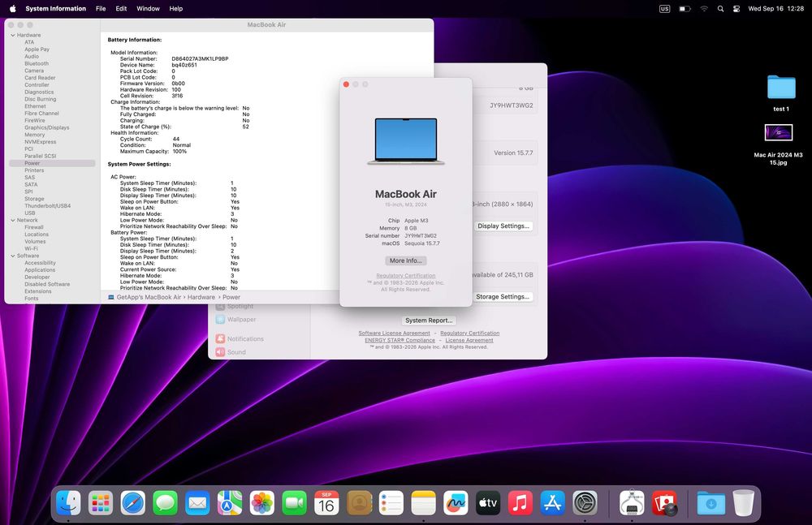Open Software License Agreement link
The width and height of the screenshot is (812, 525).
394,333
